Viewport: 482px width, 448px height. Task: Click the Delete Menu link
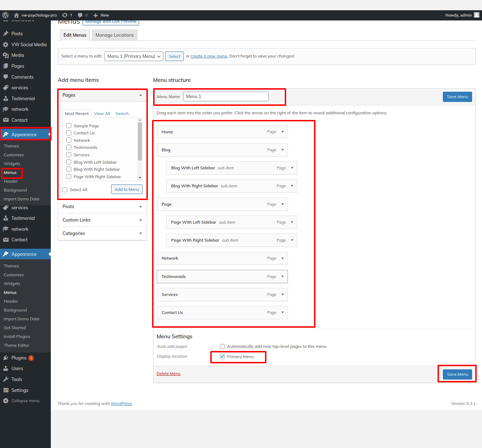(x=168, y=374)
